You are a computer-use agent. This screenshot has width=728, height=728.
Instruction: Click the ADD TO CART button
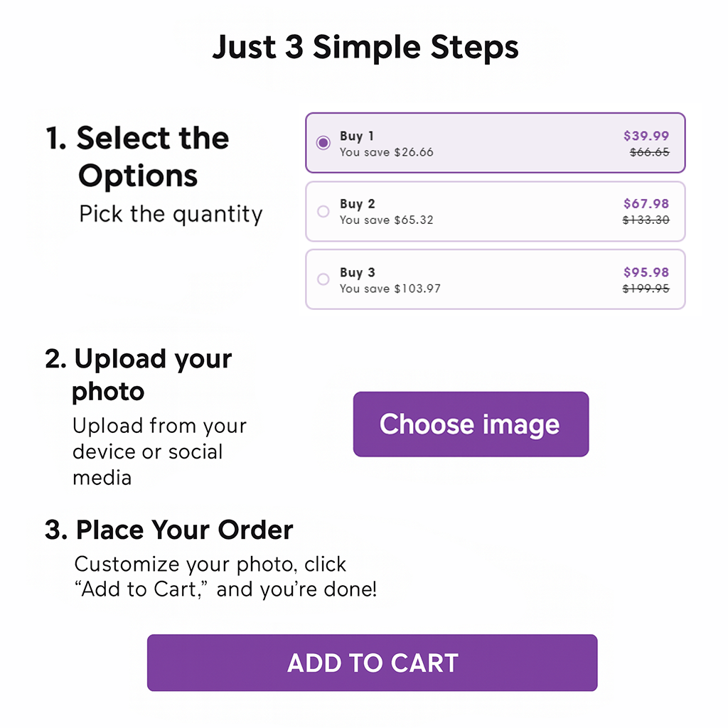click(372, 663)
